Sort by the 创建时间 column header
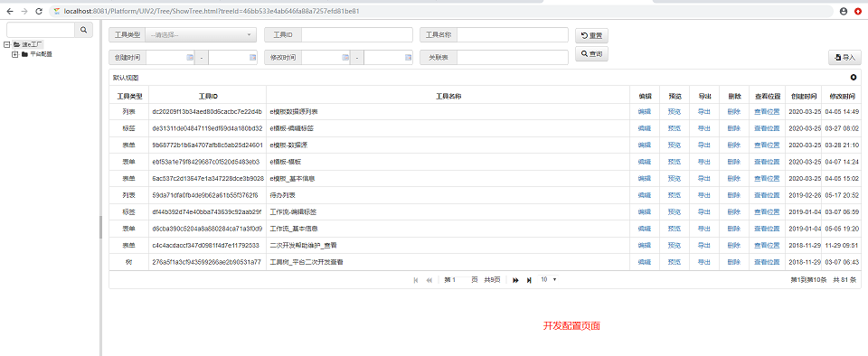868x356 pixels. point(803,96)
